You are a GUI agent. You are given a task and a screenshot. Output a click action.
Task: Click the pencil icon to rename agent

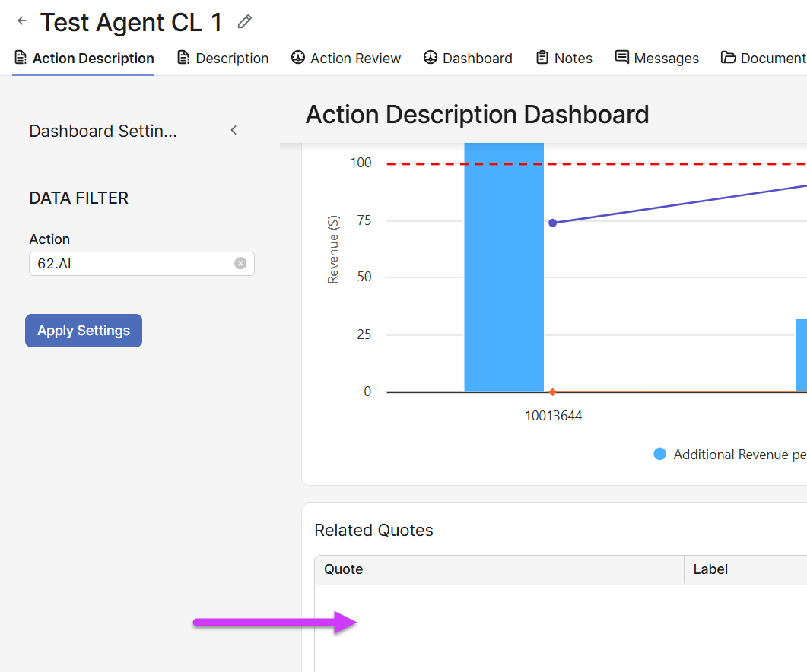pyautogui.click(x=244, y=22)
